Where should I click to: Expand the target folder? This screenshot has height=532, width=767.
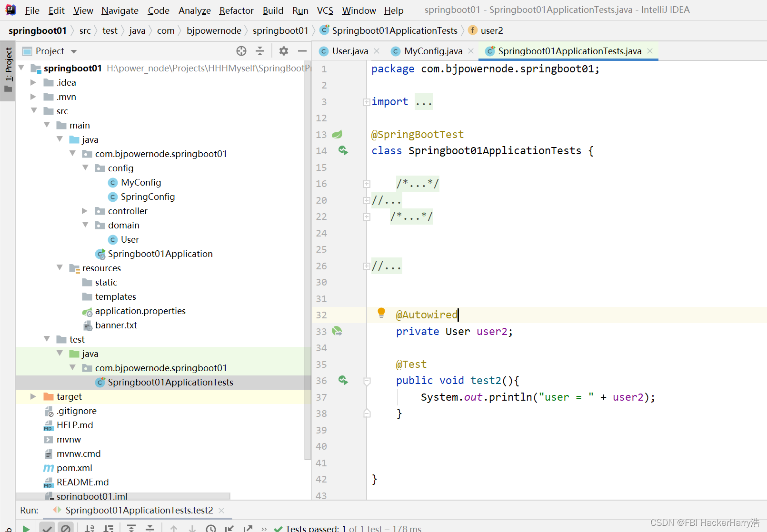tap(33, 396)
